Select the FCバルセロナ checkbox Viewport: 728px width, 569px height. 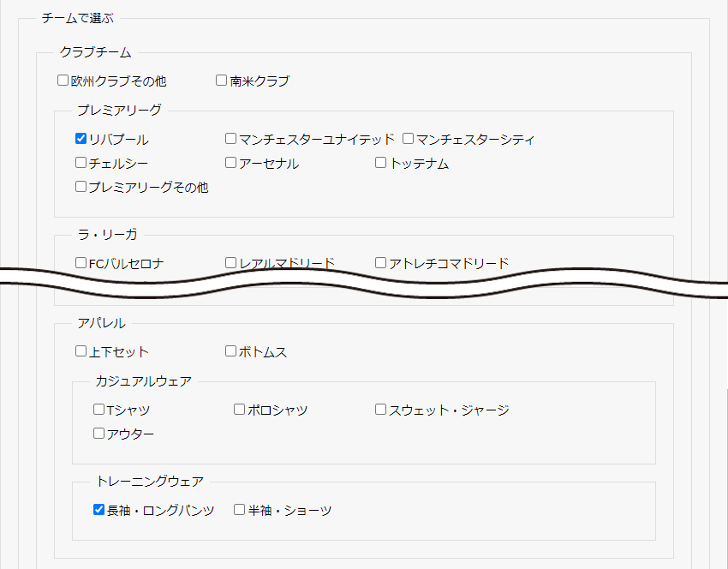click(81, 263)
